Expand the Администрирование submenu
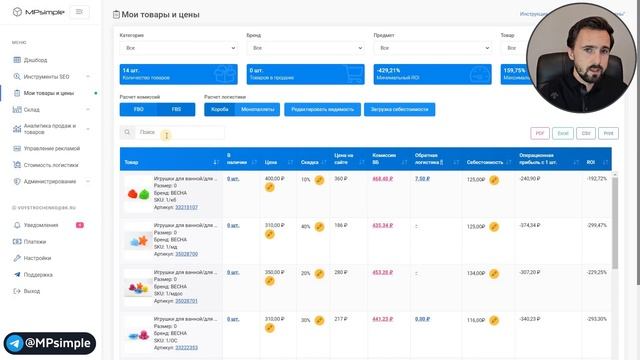The height and width of the screenshot is (360, 640). pos(88,181)
